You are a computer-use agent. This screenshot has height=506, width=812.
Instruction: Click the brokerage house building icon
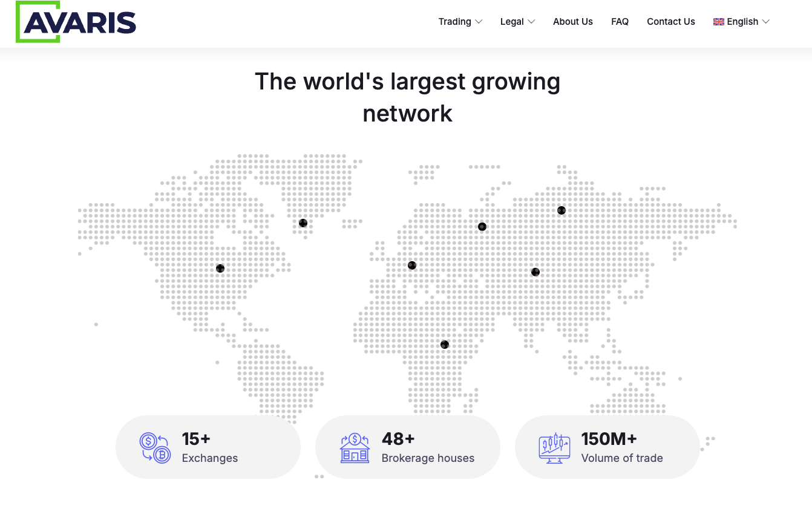(355, 448)
